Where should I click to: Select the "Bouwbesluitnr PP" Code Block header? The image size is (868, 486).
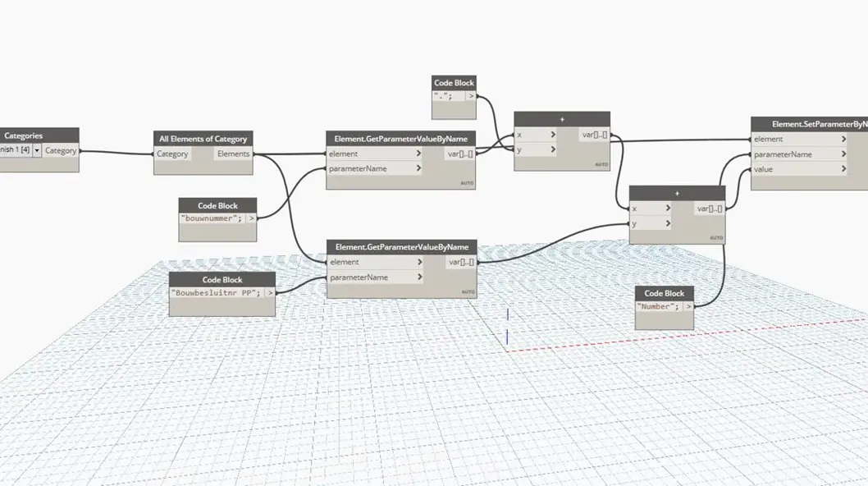[x=222, y=280]
